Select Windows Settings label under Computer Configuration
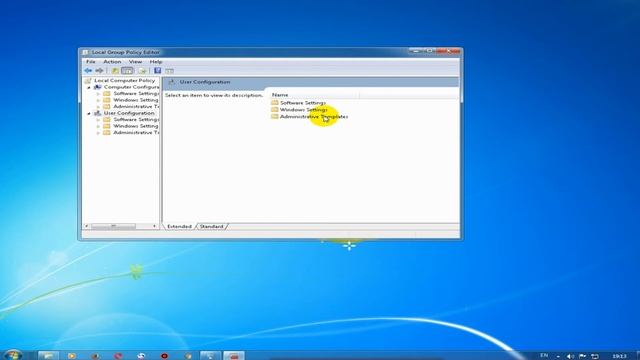 (x=136, y=100)
